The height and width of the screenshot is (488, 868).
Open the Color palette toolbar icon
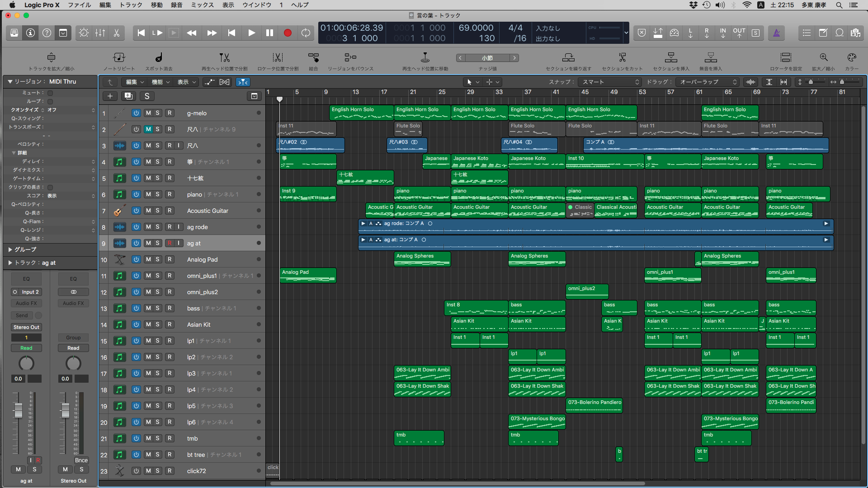851,58
